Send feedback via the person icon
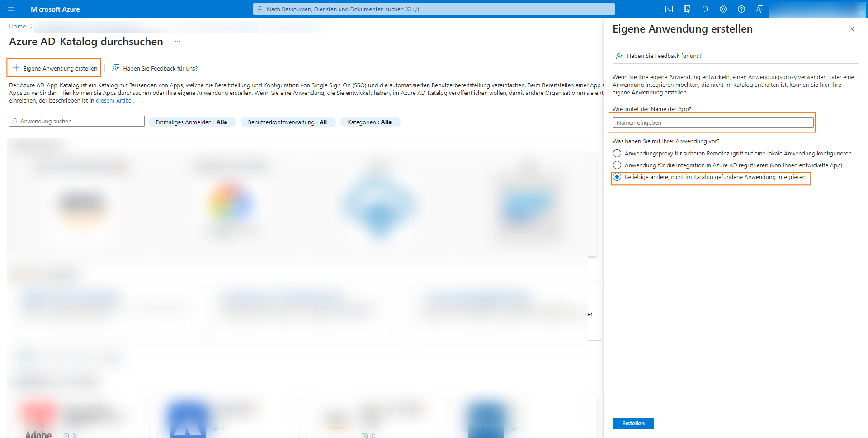The height and width of the screenshot is (438, 868). (759, 9)
